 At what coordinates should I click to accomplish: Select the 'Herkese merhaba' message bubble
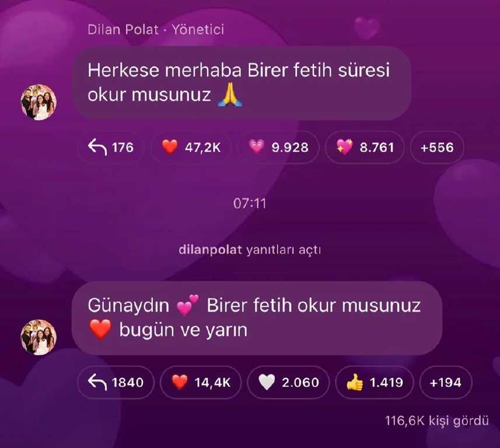pyautogui.click(x=242, y=83)
